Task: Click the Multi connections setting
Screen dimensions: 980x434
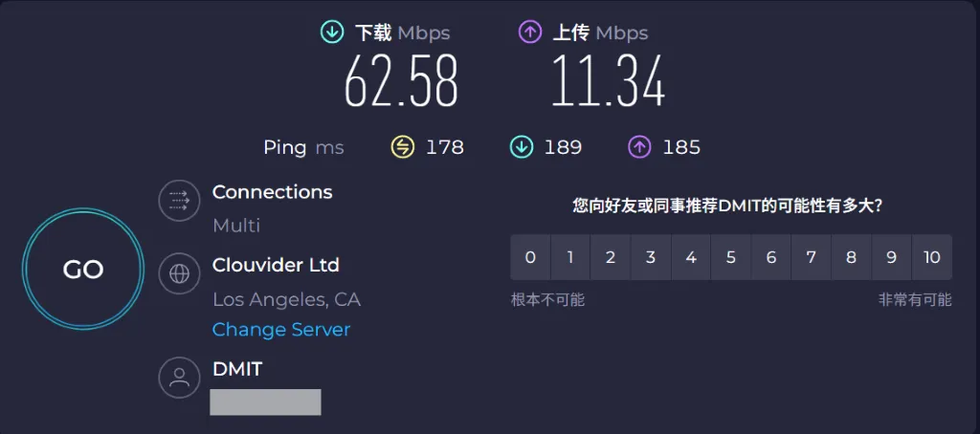Action: 236,226
